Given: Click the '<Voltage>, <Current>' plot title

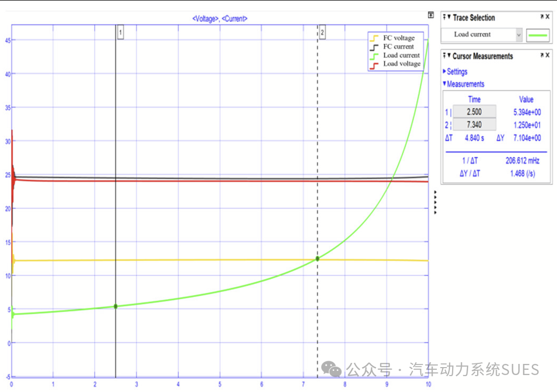Looking at the screenshot, I should pos(220,19).
